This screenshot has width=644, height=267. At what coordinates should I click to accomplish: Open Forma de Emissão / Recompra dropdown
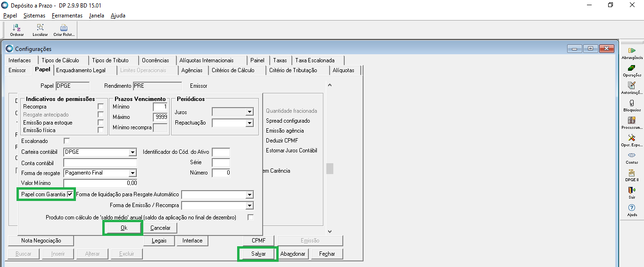click(x=249, y=206)
